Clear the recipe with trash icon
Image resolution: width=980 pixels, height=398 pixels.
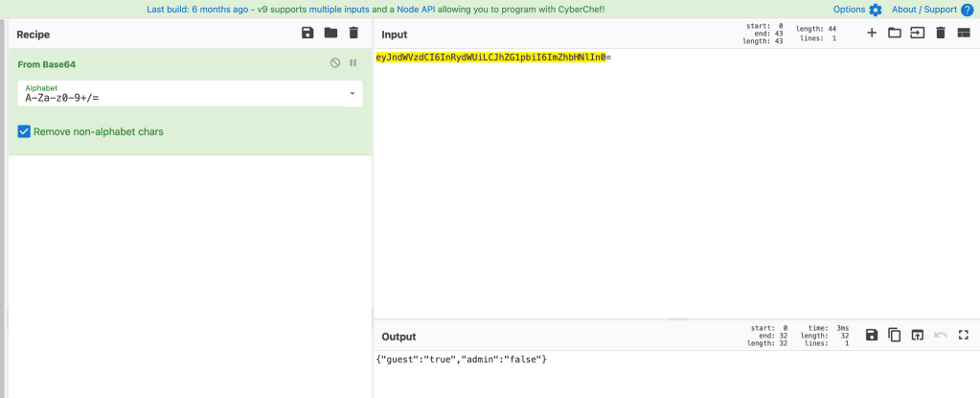point(353,33)
